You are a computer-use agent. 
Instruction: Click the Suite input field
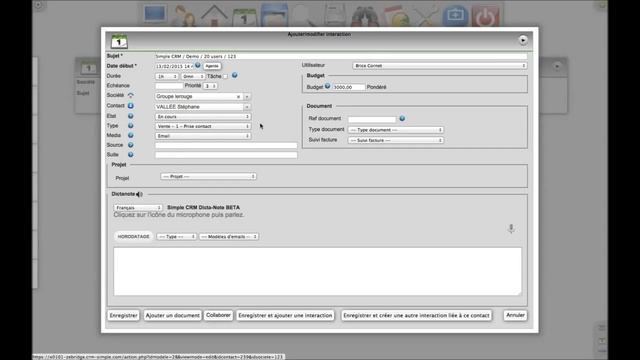tap(226, 155)
